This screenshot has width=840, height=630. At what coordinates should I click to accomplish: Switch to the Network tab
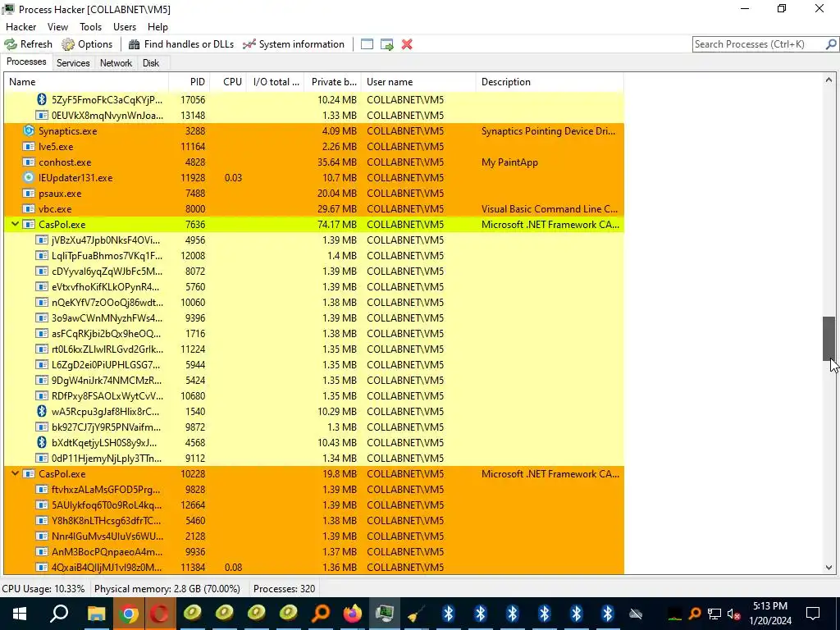click(116, 63)
